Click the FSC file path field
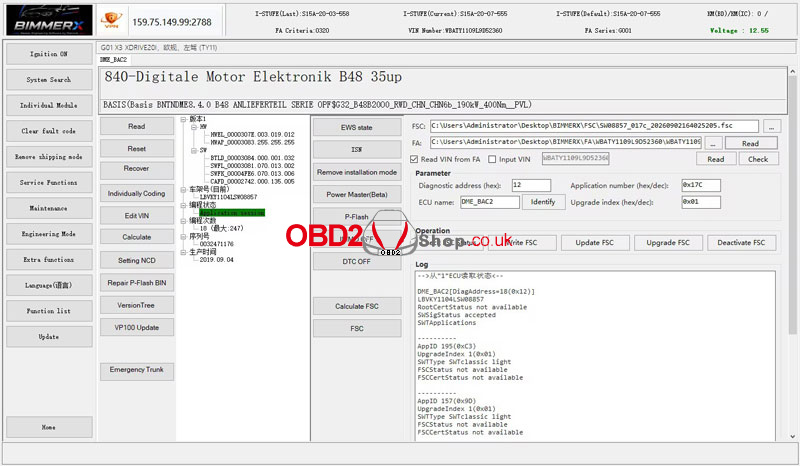The width and height of the screenshot is (800, 466). 594,126
